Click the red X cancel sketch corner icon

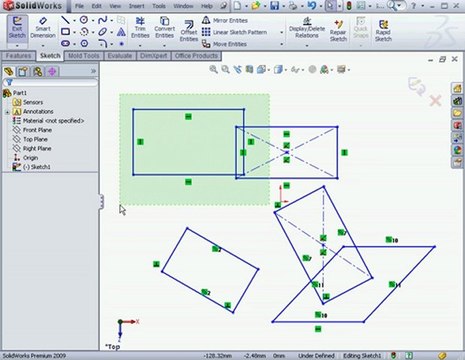coord(435,100)
